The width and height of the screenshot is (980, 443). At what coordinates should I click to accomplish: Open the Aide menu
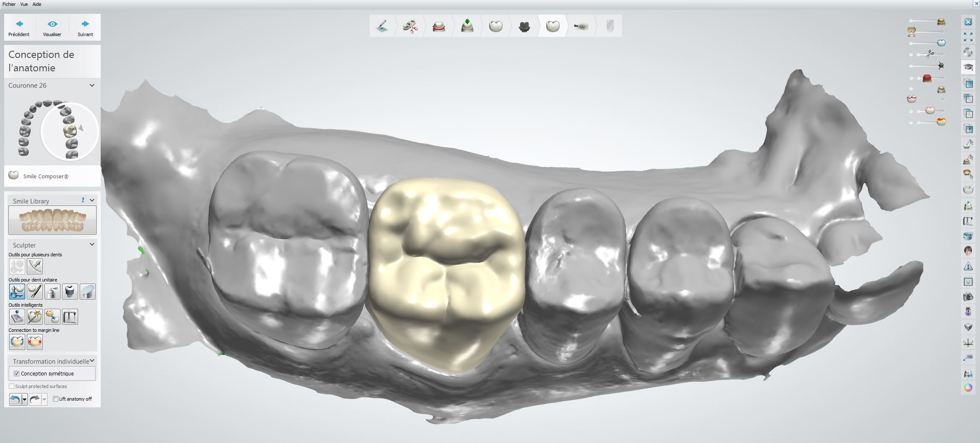37,4
